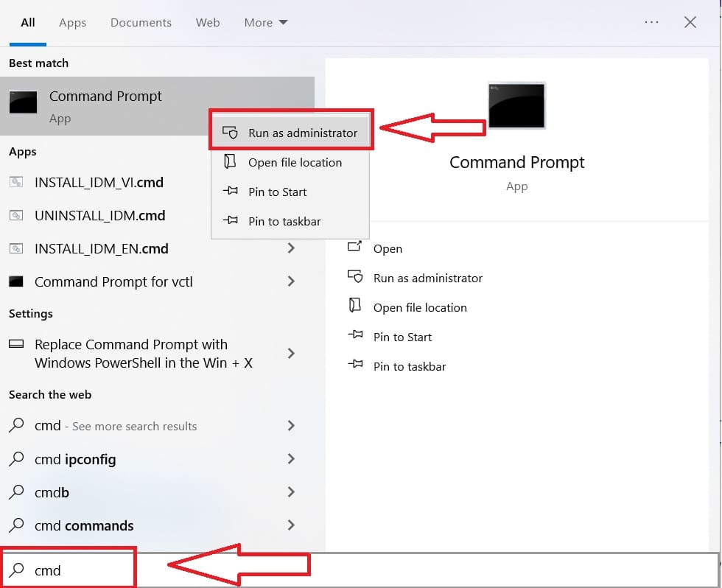Open the Documents tab
The height and width of the screenshot is (588, 722).
pos(141,23)
